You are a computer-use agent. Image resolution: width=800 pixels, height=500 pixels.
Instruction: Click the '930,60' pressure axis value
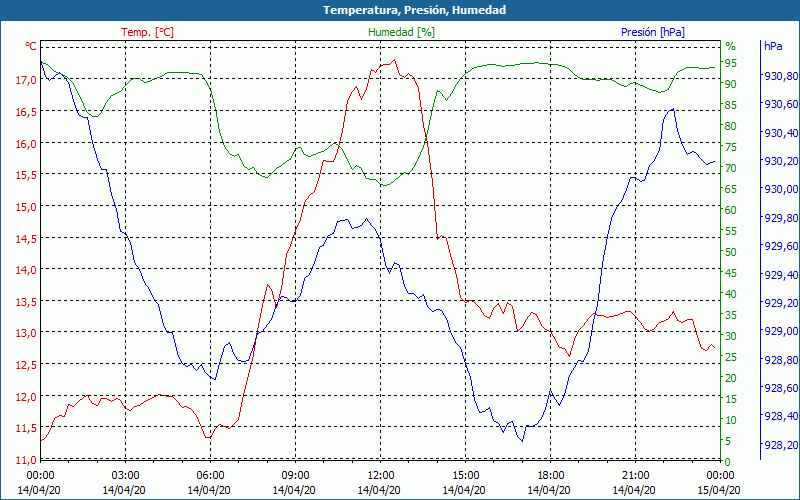pos(781,105)
